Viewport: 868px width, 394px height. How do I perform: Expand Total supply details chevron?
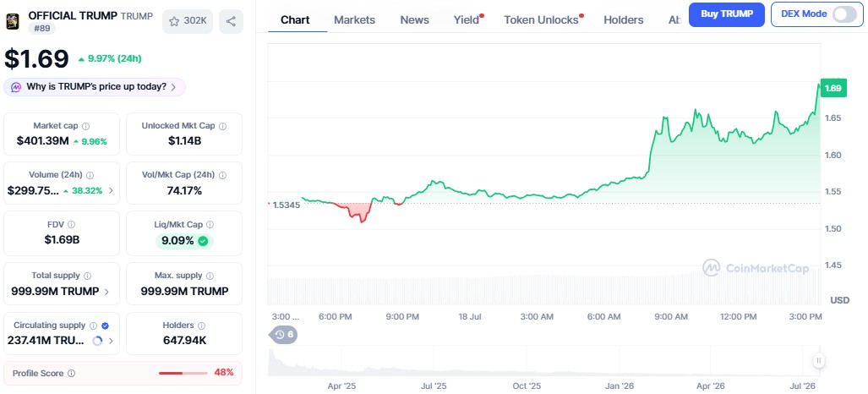106,292
